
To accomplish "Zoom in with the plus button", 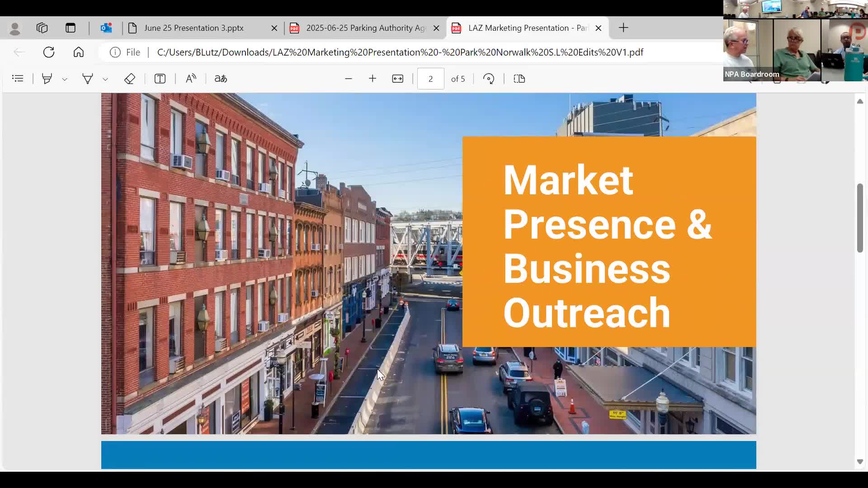I will pyautogui.click(x=373, y=79).
